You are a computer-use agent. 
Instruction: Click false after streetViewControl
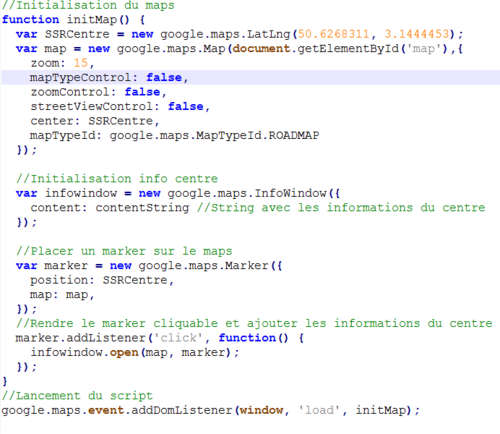(186, 106)
